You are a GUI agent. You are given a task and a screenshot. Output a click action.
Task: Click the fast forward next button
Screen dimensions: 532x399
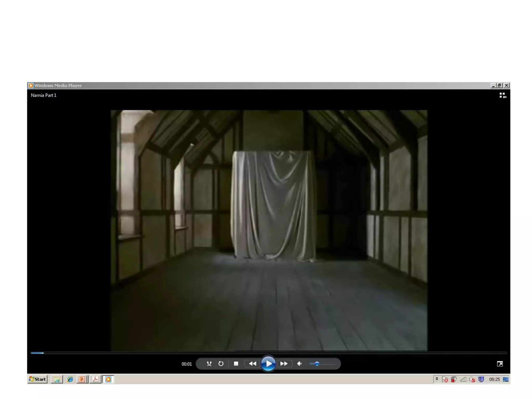[x=284, y=364]
